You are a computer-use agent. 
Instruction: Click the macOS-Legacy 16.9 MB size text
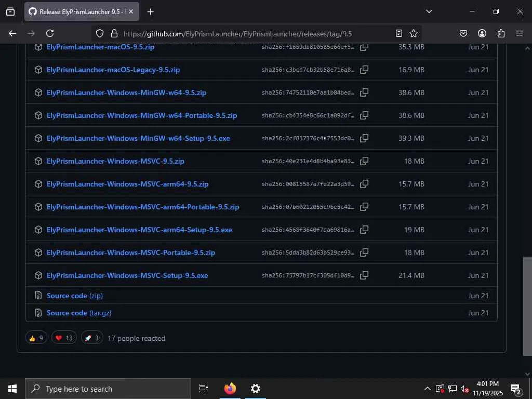(411, 70)
